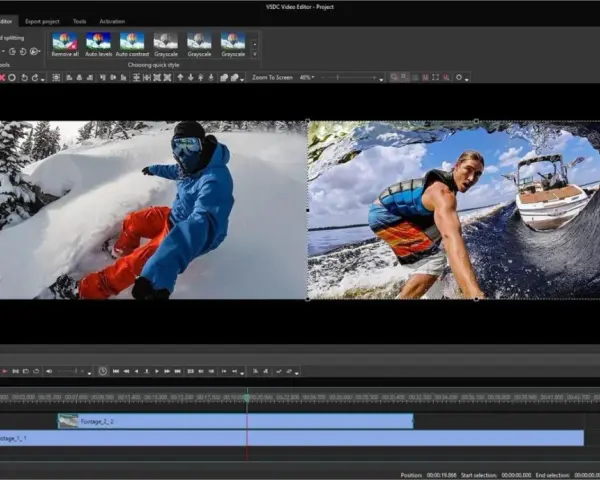This screenshot has width=600, height=480.
Task: Select the snowboarder video in preview
Action: tap(153, 210)
